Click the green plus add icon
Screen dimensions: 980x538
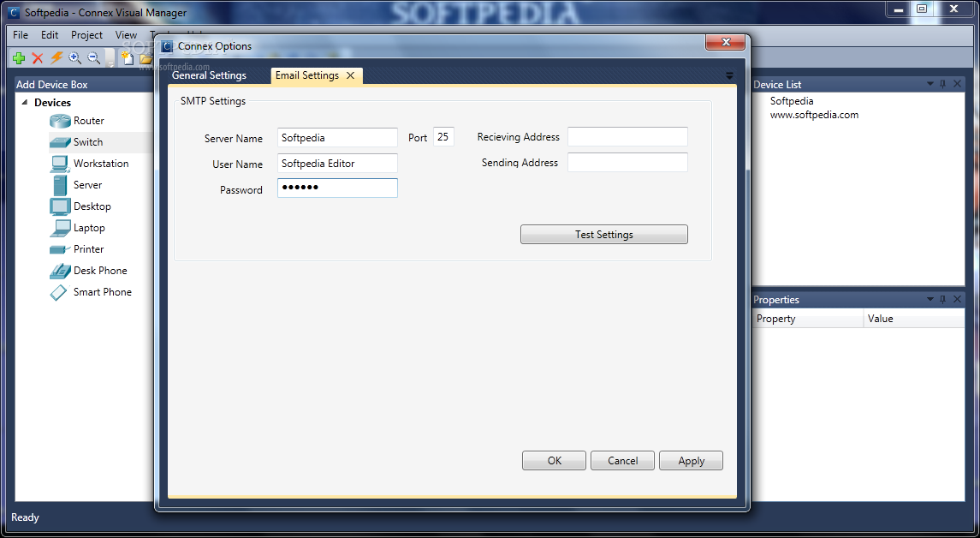click(19, 58)
